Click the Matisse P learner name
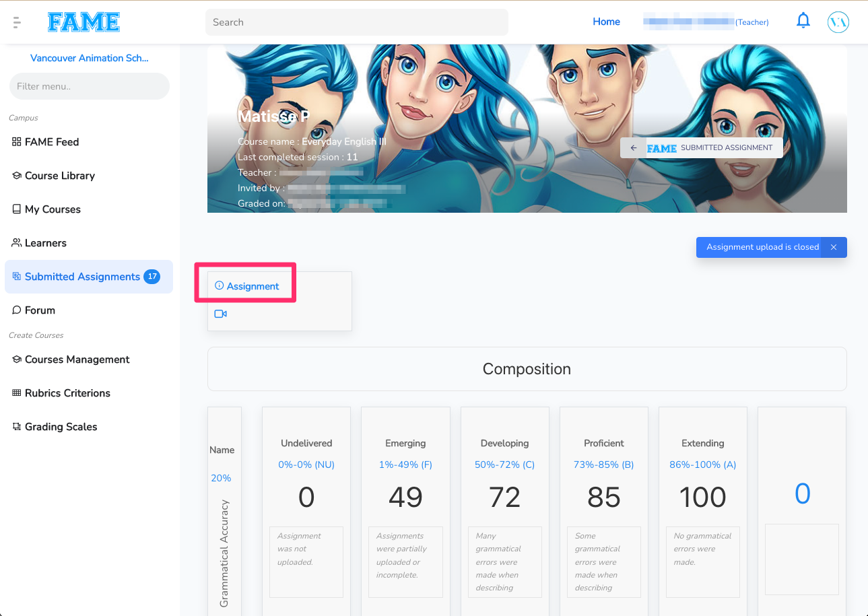868x616 pixels. [x=274, y=116]
